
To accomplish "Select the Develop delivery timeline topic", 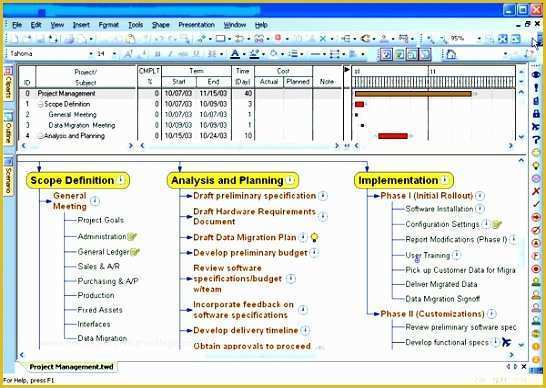I will 246,330.
